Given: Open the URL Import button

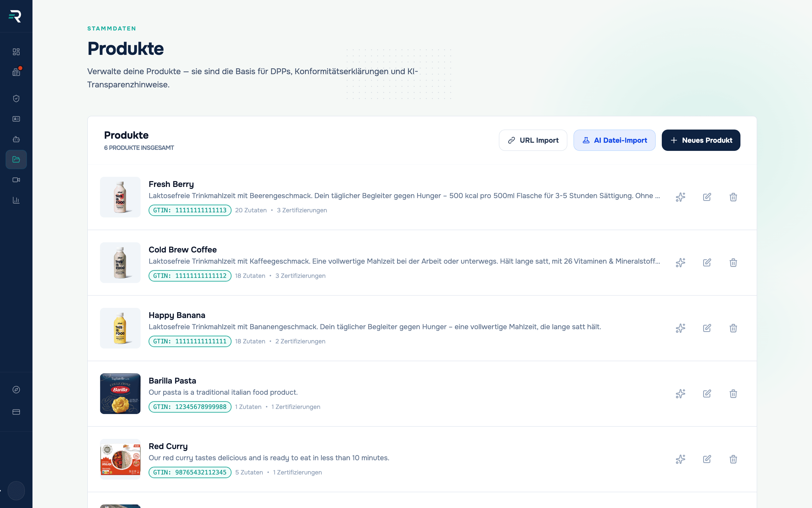Looking at the screenshot, I should tap(533, 140).
